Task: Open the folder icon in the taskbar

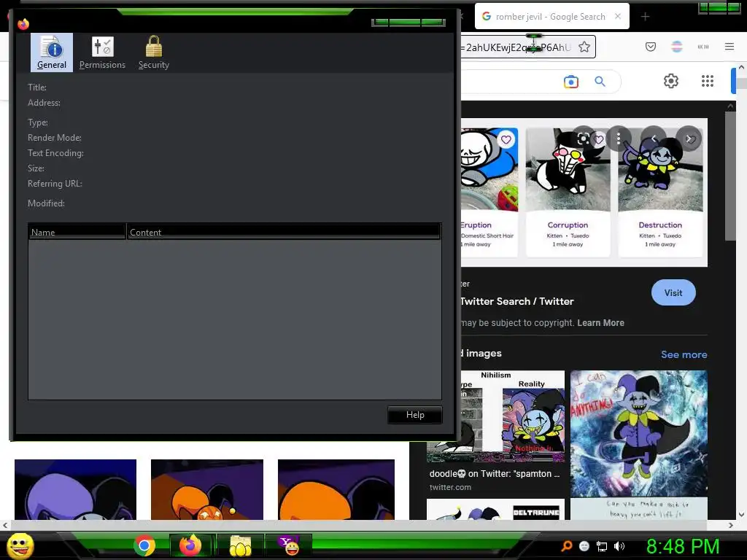Action: pyautogui.click(x=240, y=545)
